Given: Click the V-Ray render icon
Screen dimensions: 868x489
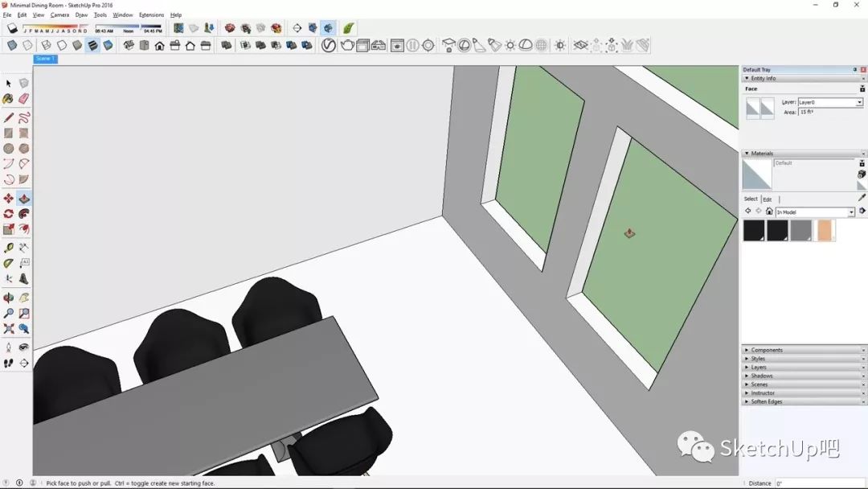Looking at the screenshot, I should tap(329, 46).
